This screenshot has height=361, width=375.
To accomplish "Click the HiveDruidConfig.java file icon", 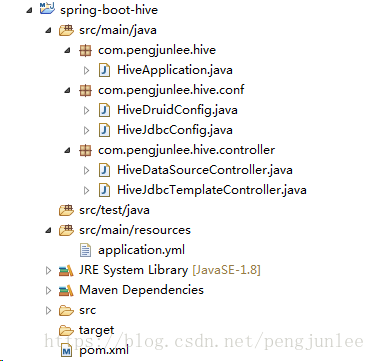I will click(x=105, y=110).
